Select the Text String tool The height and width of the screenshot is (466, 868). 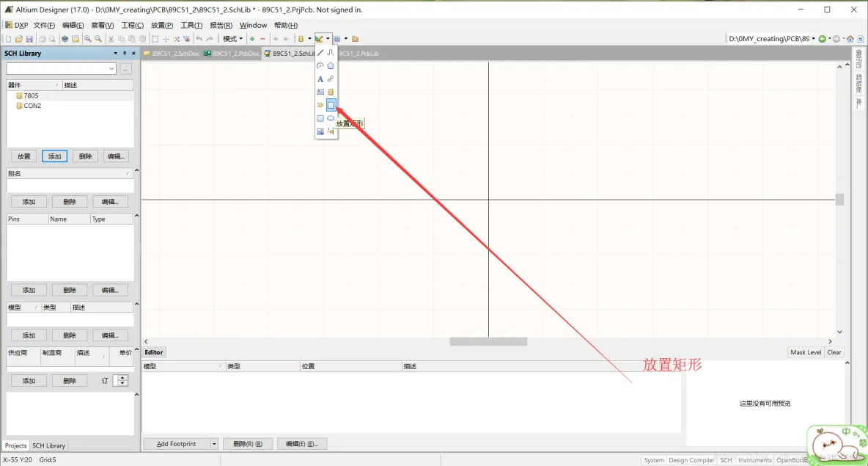tap(320, 79)
